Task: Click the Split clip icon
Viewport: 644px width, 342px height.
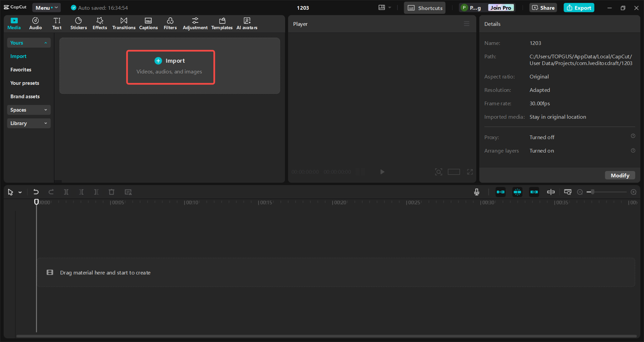Action: coord(66,192)
